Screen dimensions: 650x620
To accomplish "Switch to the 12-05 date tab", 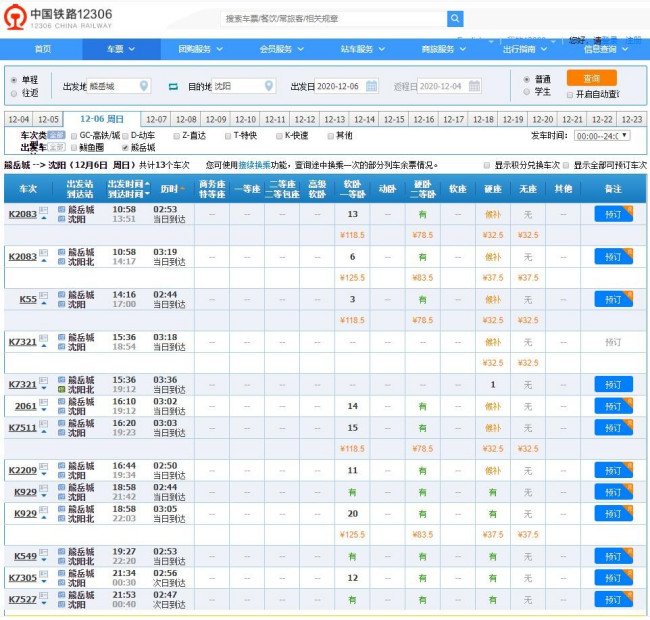I will coord(48,120).
